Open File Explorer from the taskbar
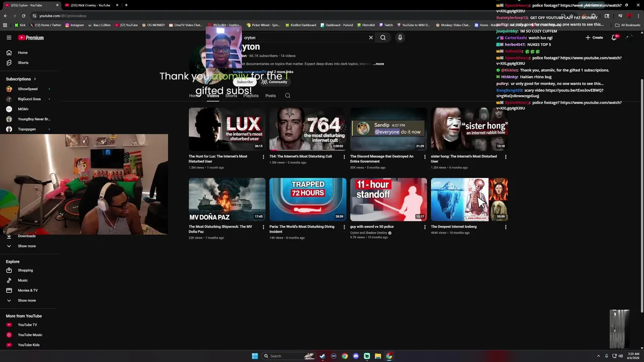The image size is (644, 362). [378, 356]
